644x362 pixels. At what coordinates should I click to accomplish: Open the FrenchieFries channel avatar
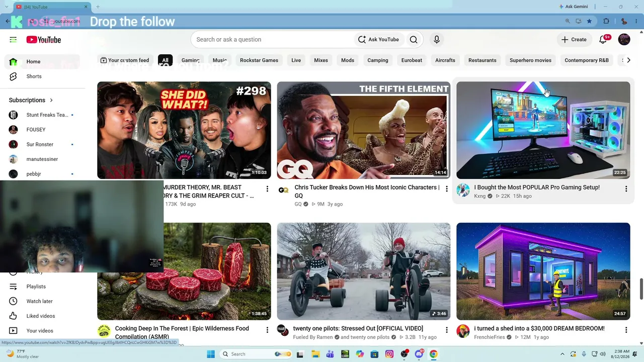[x=463, y=331]
